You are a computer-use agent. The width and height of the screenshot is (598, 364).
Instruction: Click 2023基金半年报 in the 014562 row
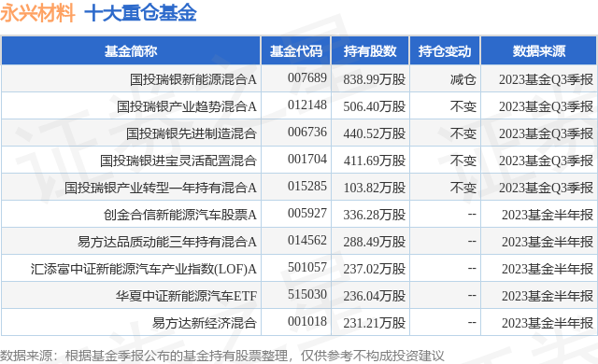pos(548,242)
